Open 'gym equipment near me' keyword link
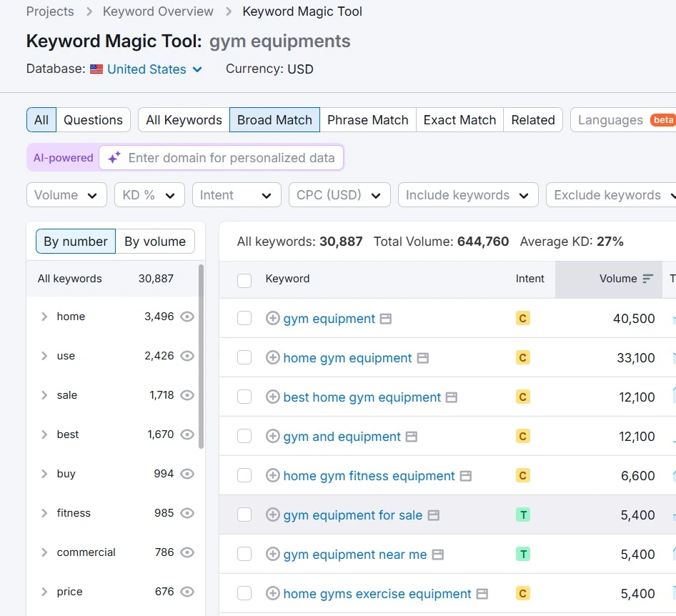676x616 pixels. point(355,554)
